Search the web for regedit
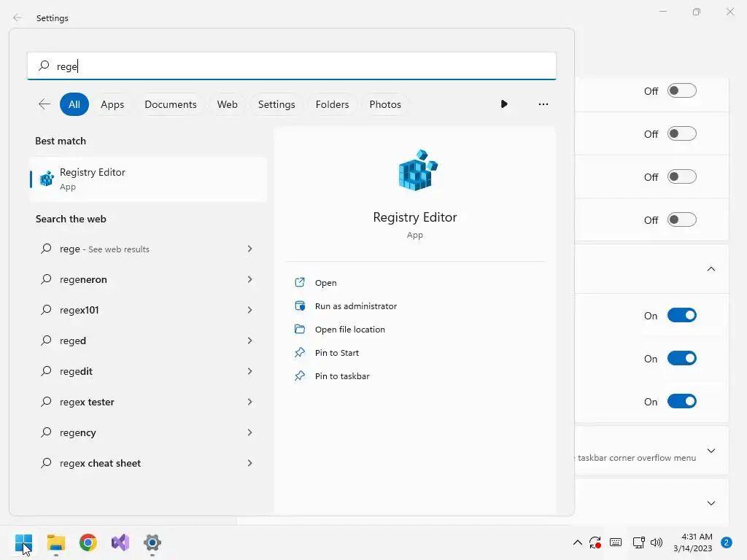Image resolution: width=747 pixels, height=560 pixels. (x=148, y=371)
